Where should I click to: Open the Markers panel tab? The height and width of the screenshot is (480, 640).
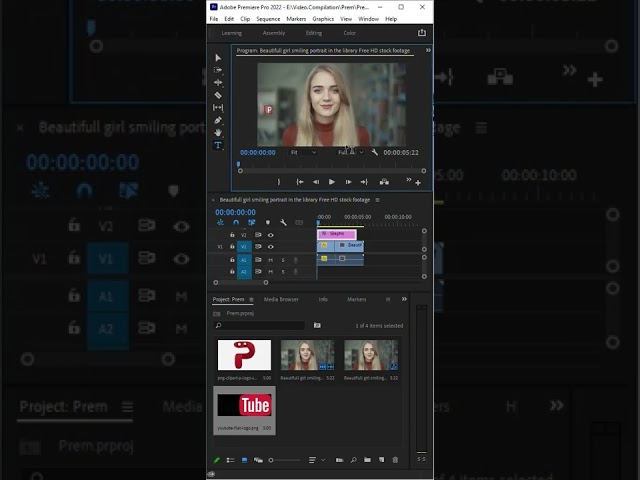point(357,299)
